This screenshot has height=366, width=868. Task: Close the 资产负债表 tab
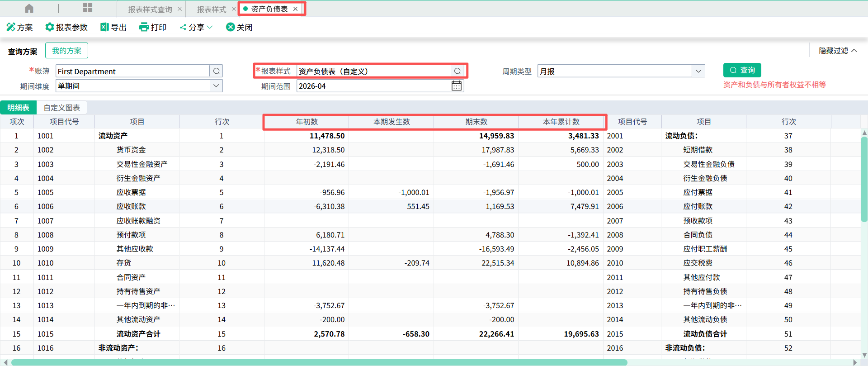point(295,9)
